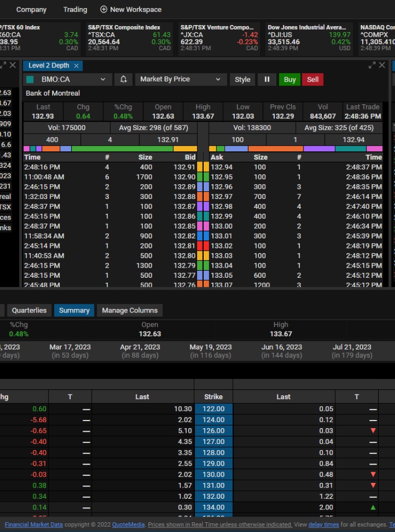Switch to the Quarterlies tab
This screenshot has height=532, width=395.
[x=29, y=311]
